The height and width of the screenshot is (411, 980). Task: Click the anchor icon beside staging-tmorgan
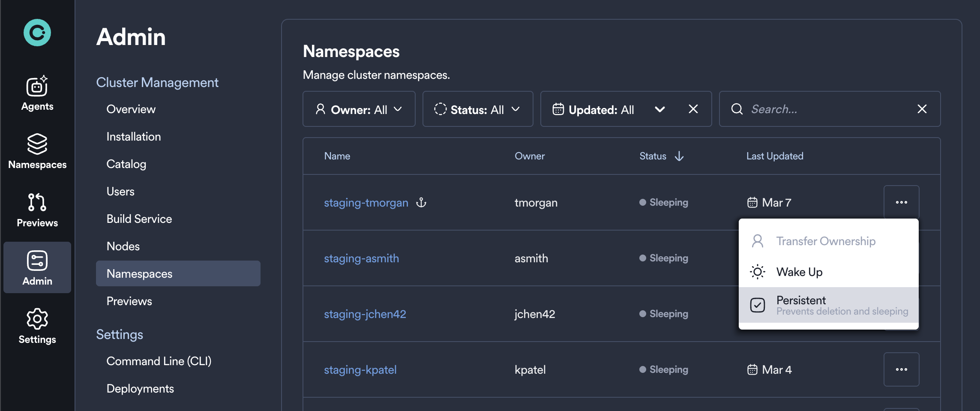421,203
